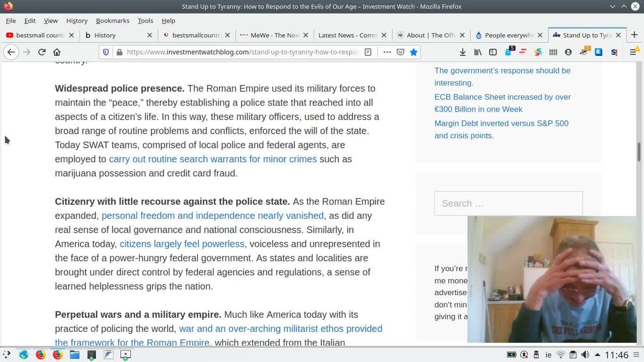Save page to Pocket
Image resolution: width=644 pixels, height=362 pixels.
[x=400, y=52]
